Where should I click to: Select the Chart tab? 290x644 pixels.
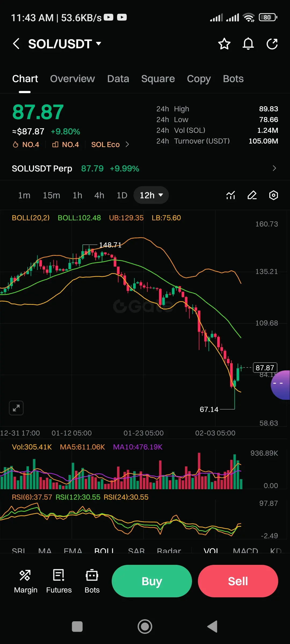pos(25,79)
